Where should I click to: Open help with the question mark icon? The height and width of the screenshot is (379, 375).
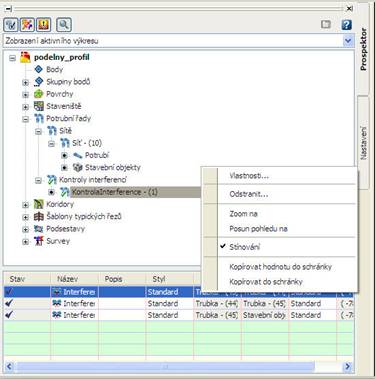[x=347, y=25]
